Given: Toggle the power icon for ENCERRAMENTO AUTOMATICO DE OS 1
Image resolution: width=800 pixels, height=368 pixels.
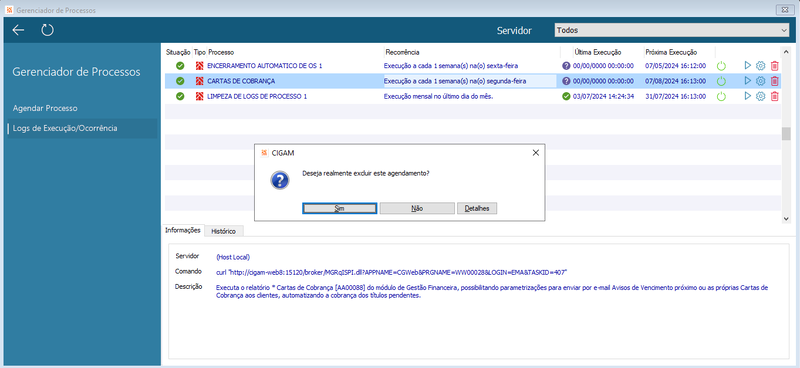Looking at the screenshot, I should (721, 66).
